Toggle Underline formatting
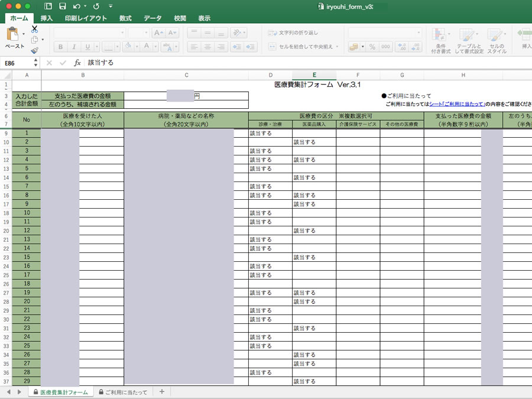Viewport: 532px width, 399px height. click(x=87, y=47)
